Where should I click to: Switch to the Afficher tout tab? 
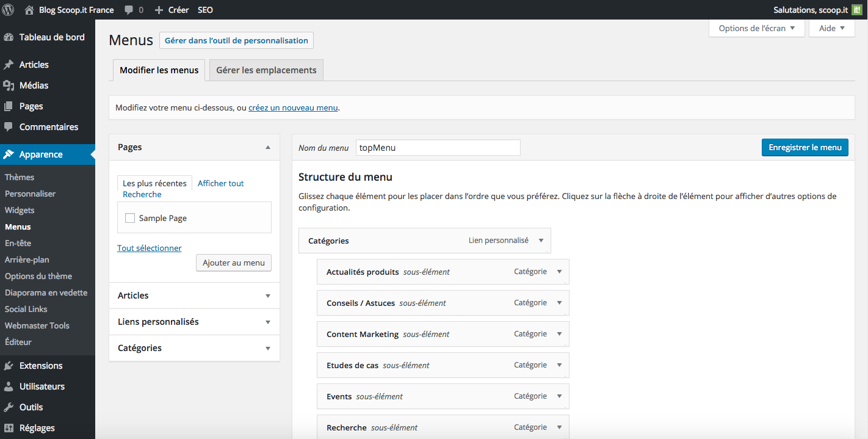221,183
